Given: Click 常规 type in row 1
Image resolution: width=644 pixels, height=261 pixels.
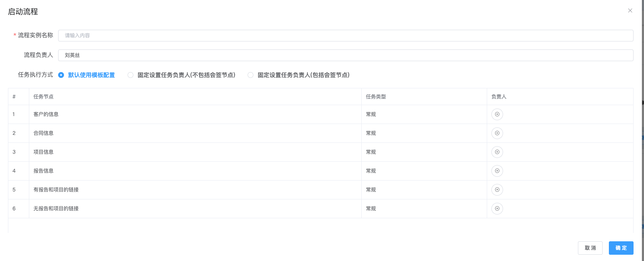Looking at the screenshot, I should (371, 114).
